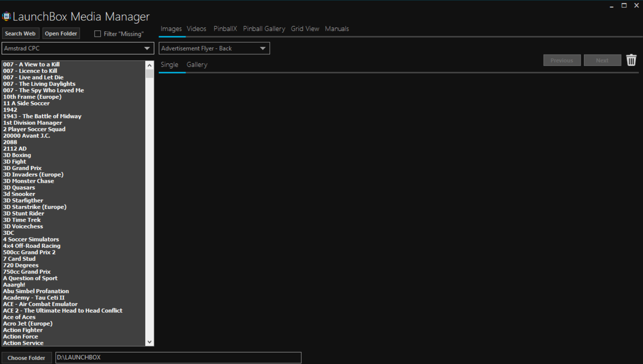Select "2112 AD" in game list
The image size is (643, 364).
click(15, 149)
